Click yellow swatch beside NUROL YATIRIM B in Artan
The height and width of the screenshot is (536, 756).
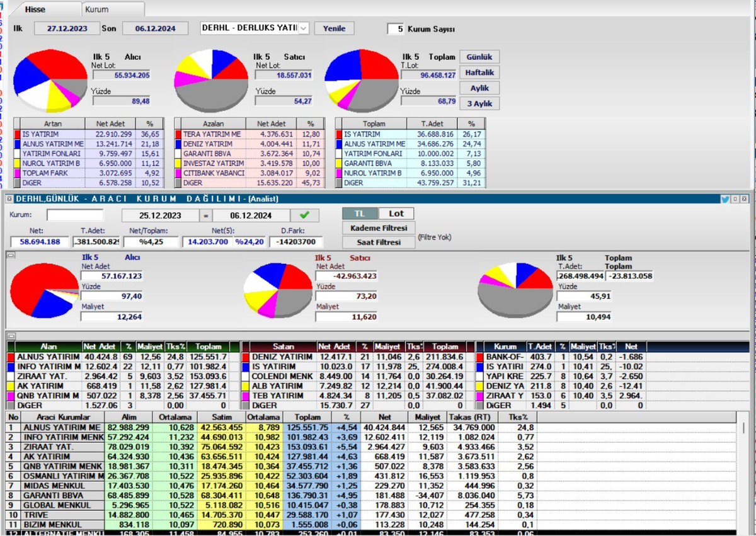[x=18, y=163]
